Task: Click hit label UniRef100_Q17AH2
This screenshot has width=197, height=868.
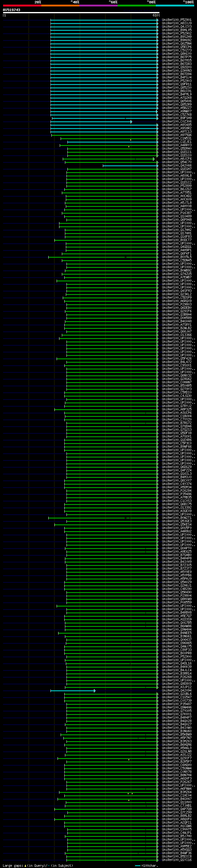Action: (x=177, y=230)
